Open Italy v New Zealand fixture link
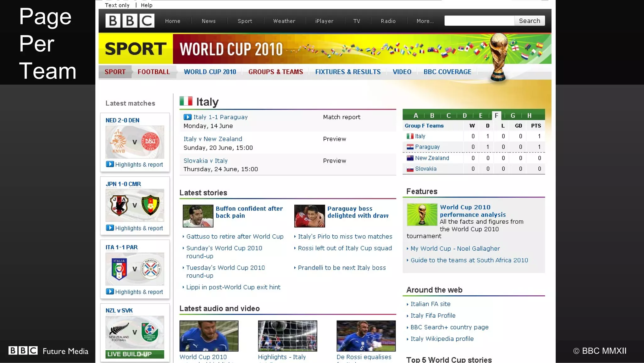Viewport: 644px width, 363px height. coord(213,139)
